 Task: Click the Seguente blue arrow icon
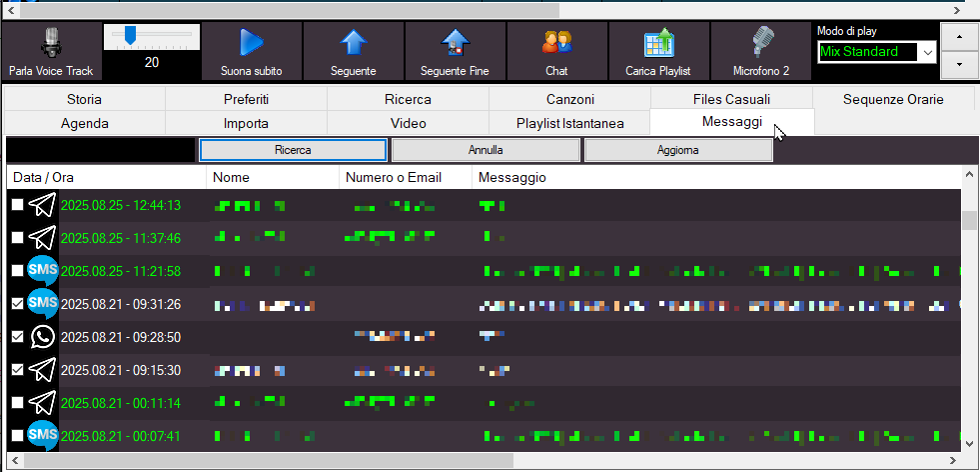coord(354,44)
